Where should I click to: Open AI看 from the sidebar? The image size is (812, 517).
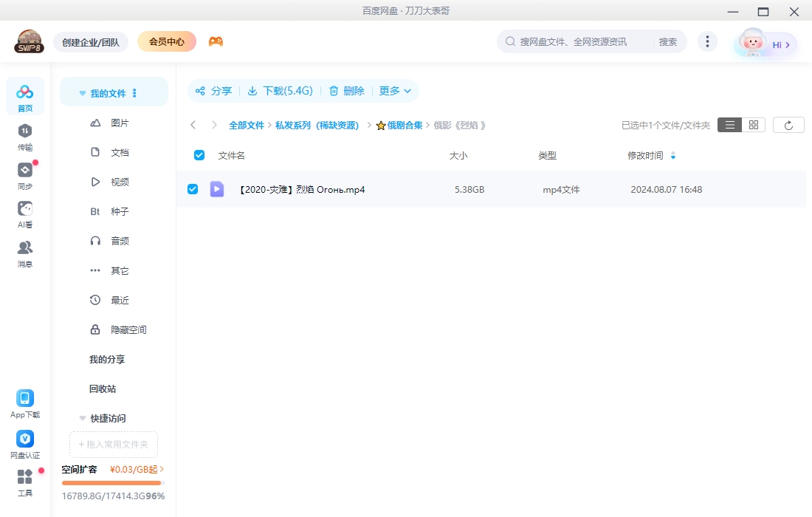point(24,213)
